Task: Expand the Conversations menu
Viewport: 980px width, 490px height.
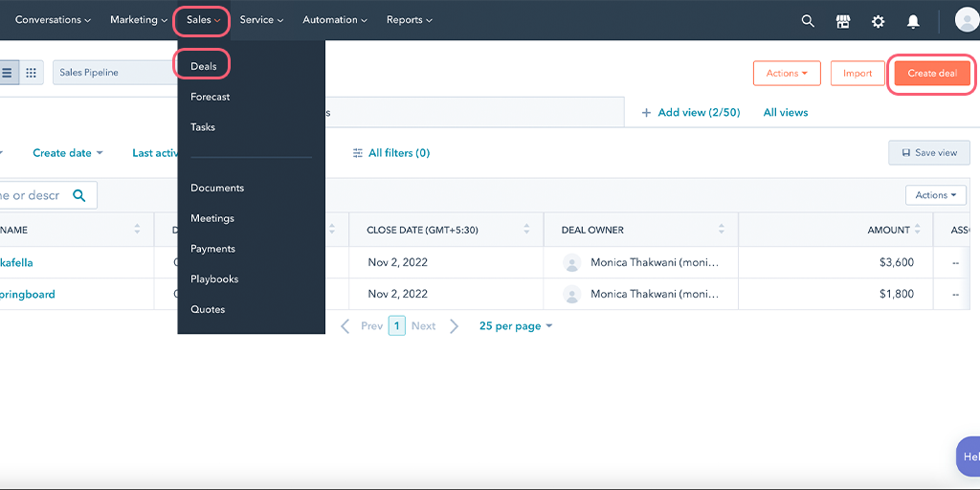Action: [x=54, y=20]
